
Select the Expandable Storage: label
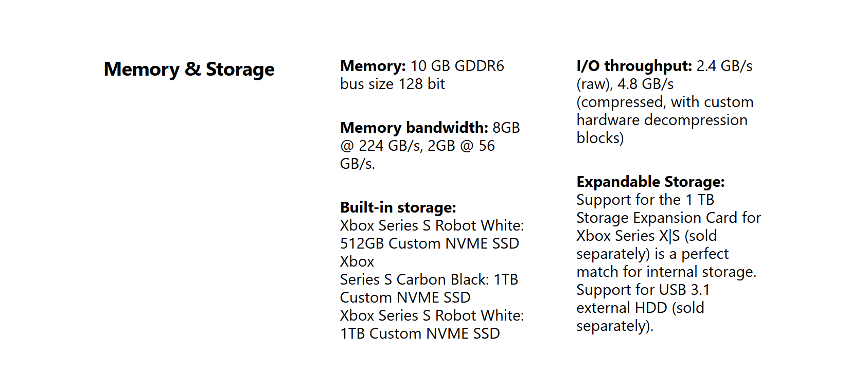pos(650,182)
